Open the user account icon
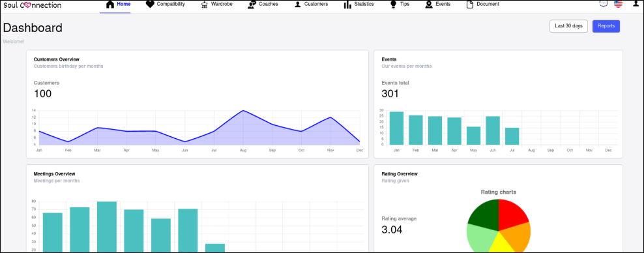 coord(636,3)
